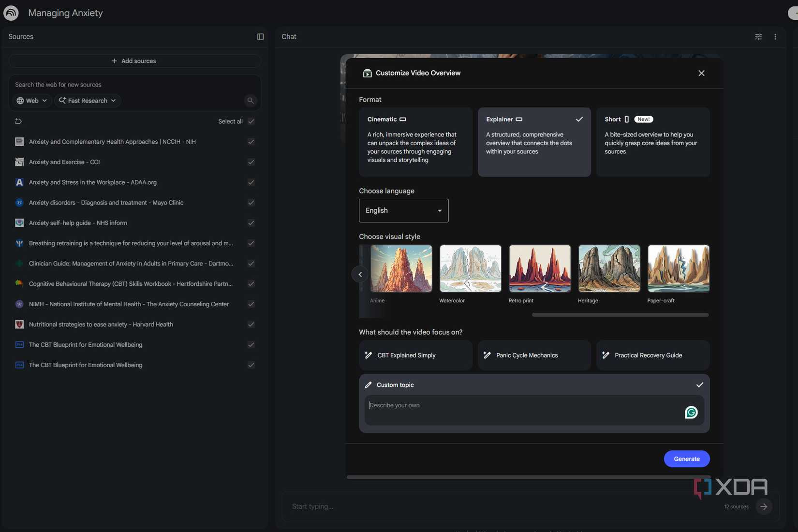This screenshot has width=798, height=532.
Task: Click the visual style horizontal scrollbar
Action: pos(620,315)
